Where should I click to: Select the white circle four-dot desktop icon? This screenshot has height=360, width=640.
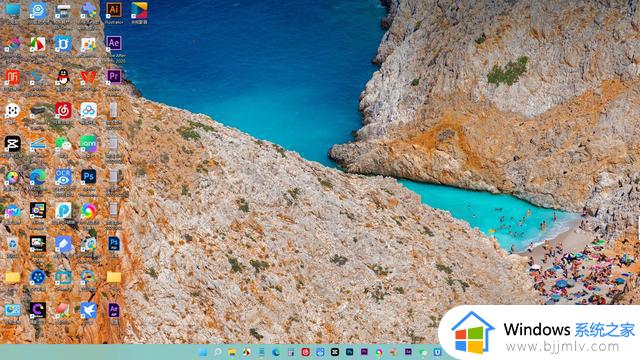coord(12,110)
